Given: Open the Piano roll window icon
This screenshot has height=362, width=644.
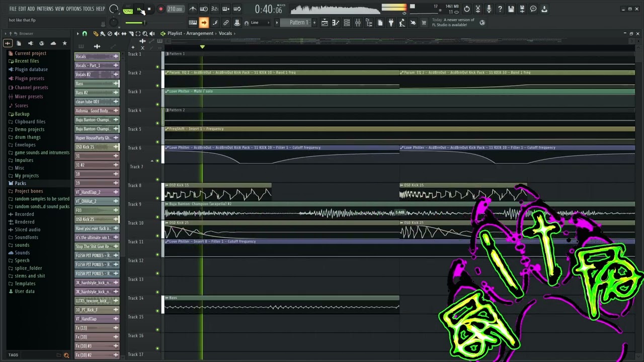Looking at the screenshot, I should click(x=336, y=23).
